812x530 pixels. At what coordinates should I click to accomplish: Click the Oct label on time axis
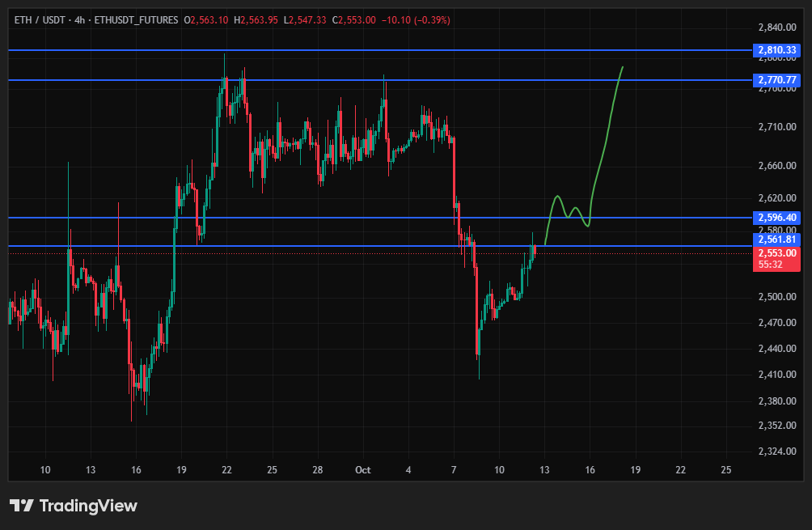pos(362,470)
